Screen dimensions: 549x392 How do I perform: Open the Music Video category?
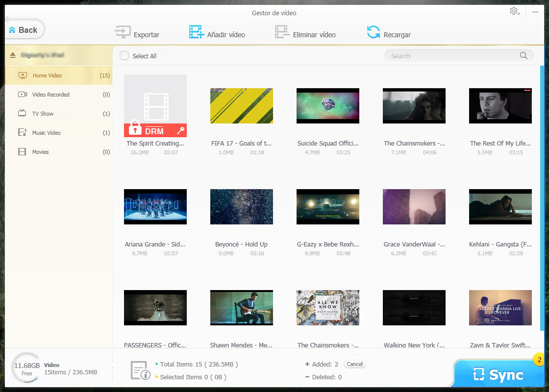pos(59,133)
